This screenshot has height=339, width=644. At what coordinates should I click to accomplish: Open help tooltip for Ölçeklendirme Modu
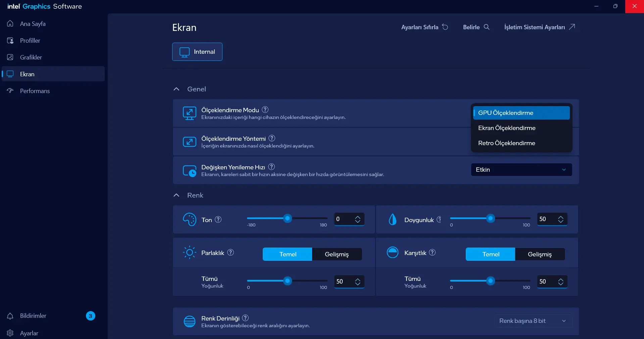[x=265, y=110]
